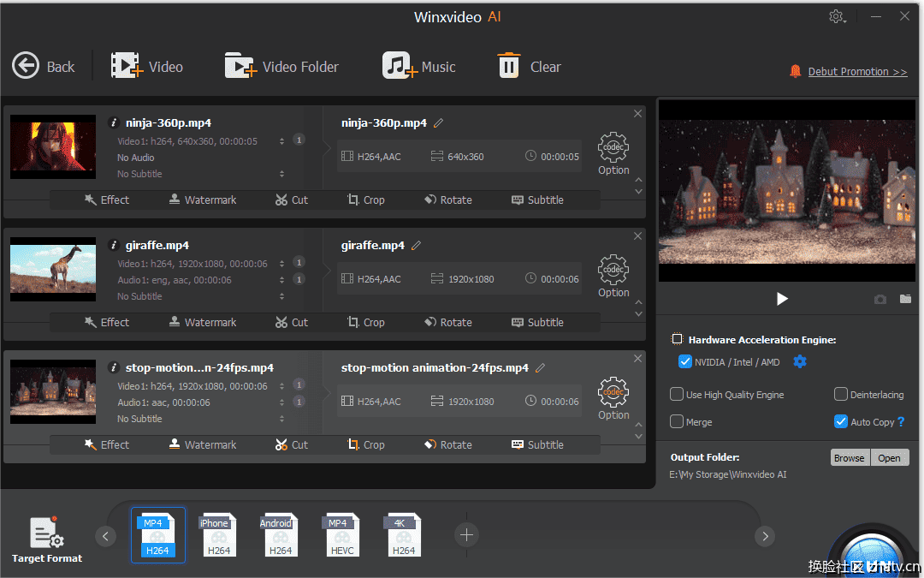Viewport: 924px width, 578px height.
Task: Play the preview video
Action: (782, 299)
